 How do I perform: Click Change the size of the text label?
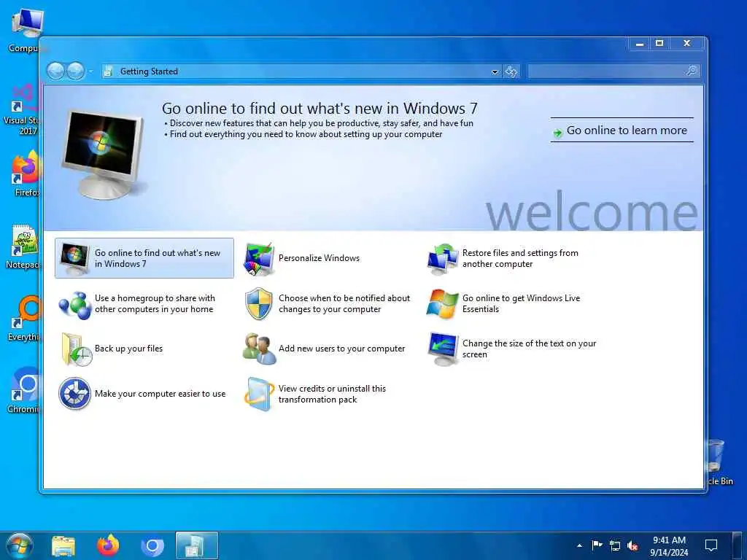coord(530,349)
